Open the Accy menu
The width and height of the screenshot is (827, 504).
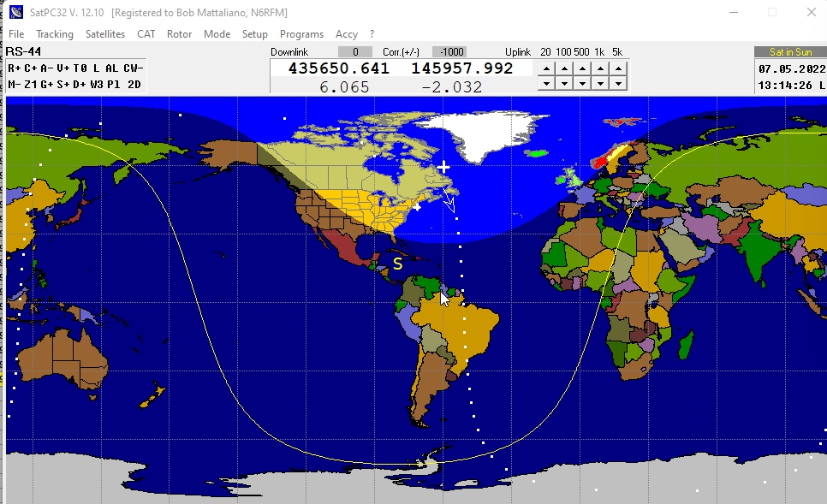(x=347, y=33)
